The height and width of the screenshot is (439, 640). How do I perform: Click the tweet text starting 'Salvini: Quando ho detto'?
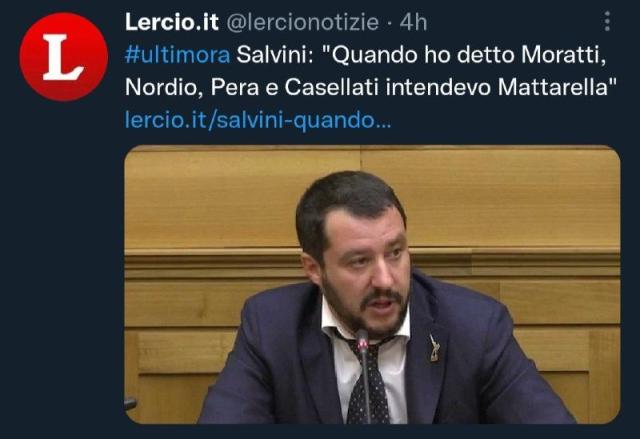tap(371, 71)
